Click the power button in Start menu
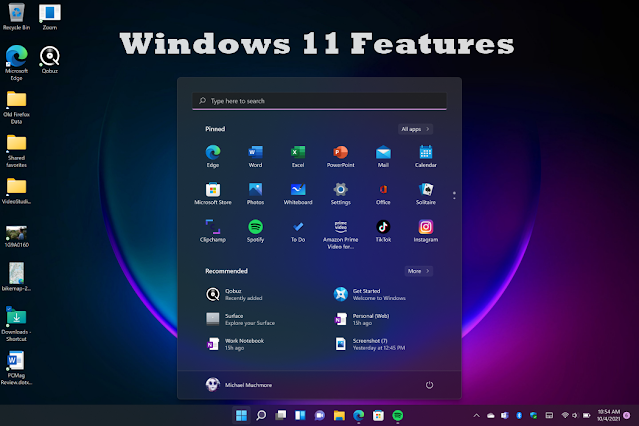The height and width of the screenshot is (426, 639). pyautogui.click(x=429, y=385)
